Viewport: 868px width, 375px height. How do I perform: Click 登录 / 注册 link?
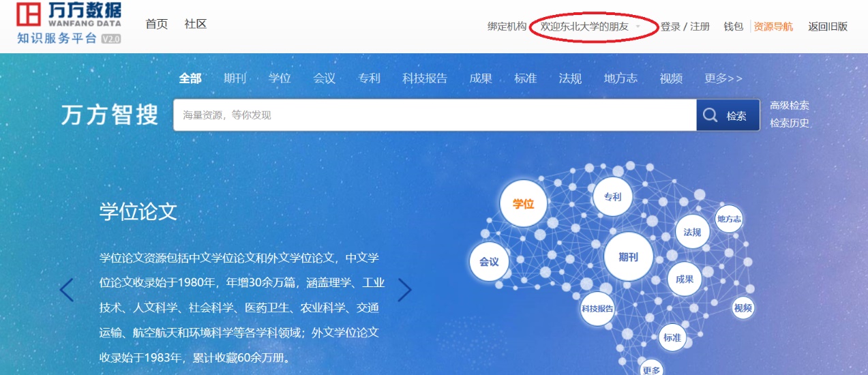[685, 27]
